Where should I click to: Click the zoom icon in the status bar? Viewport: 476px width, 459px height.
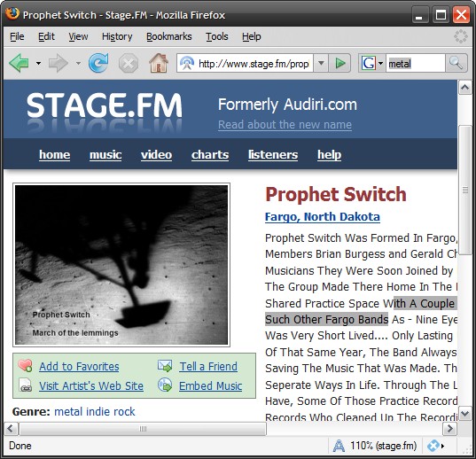[339, 446]
